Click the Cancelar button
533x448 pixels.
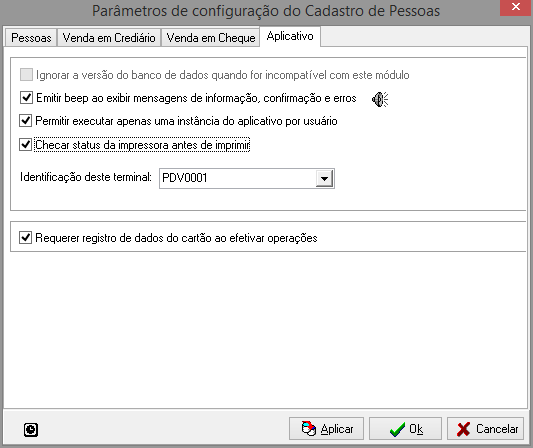click(x=485, y=429)
